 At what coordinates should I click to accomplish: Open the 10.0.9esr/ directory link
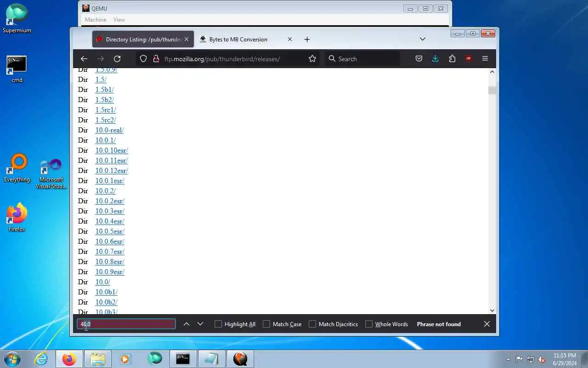tap(110, 272)
